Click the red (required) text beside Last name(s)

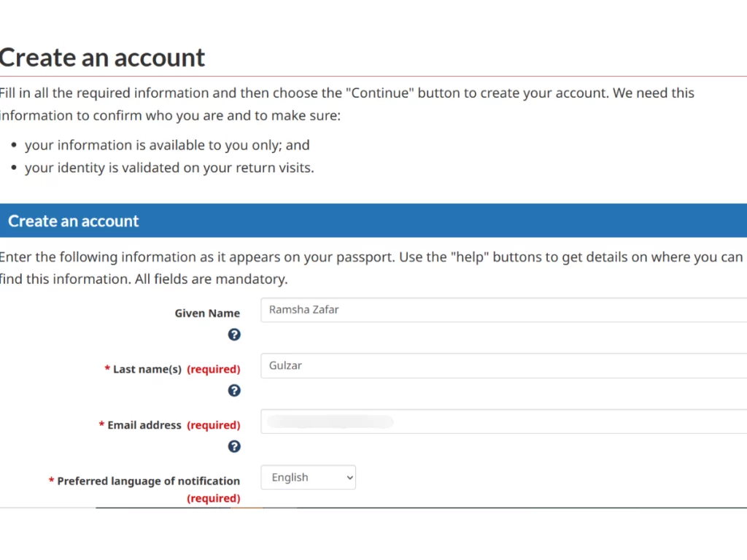click(213, 369)
